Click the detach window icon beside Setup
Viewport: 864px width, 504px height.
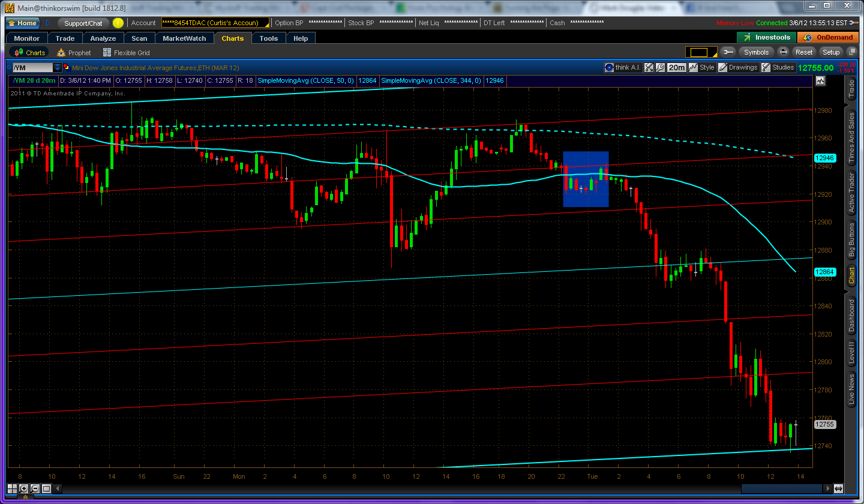852,52
